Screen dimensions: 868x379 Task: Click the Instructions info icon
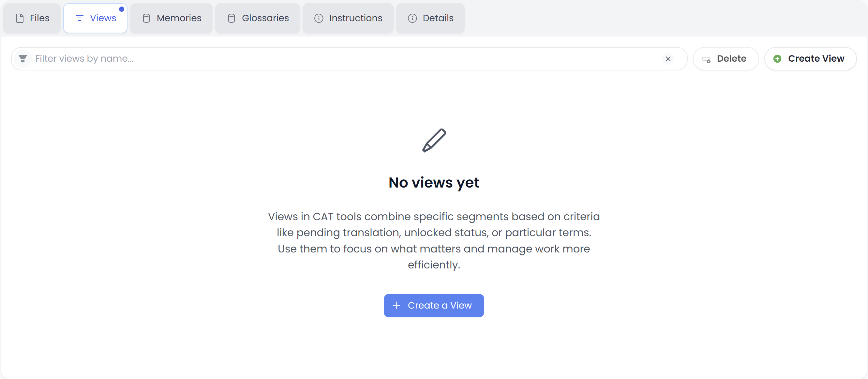[x=319, y=18]
